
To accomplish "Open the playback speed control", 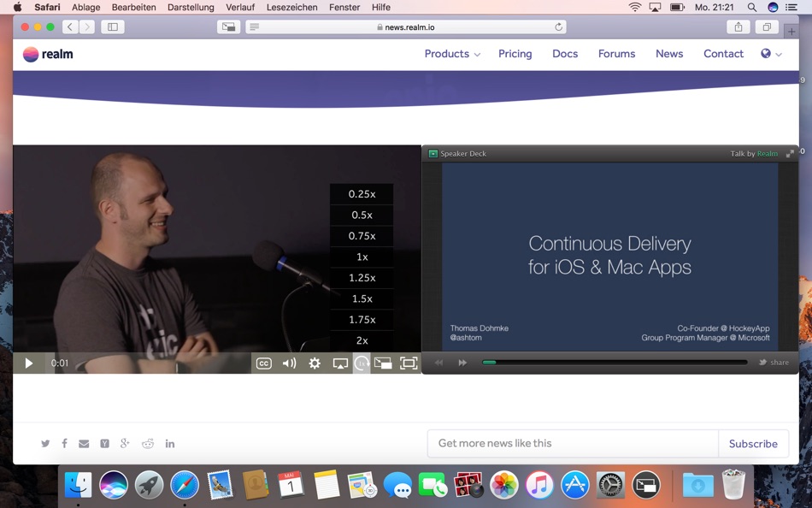I will 361,363.
